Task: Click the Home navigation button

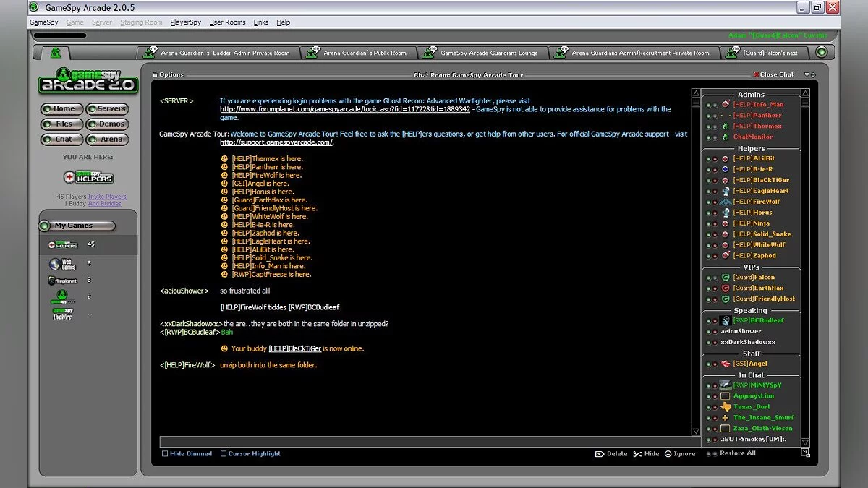Action: [61, 108]
